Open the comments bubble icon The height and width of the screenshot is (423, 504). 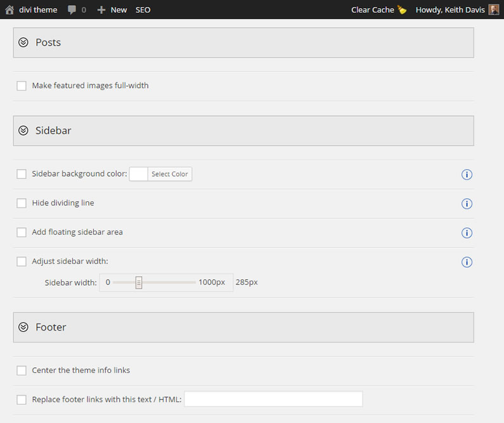pos(72,10)
